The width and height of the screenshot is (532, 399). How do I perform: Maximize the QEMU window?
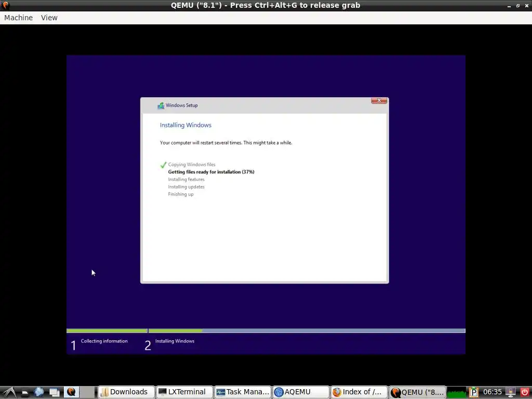click(518, 6)
